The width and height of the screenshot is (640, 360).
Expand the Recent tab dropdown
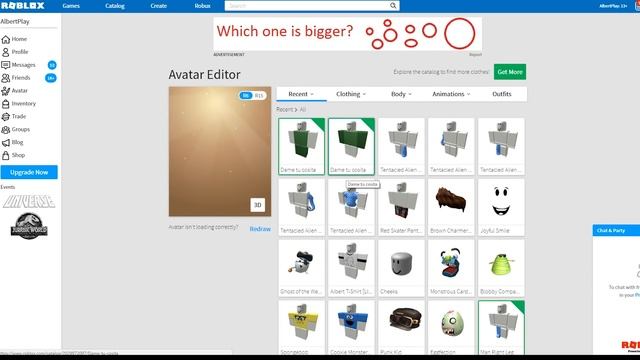301,94
